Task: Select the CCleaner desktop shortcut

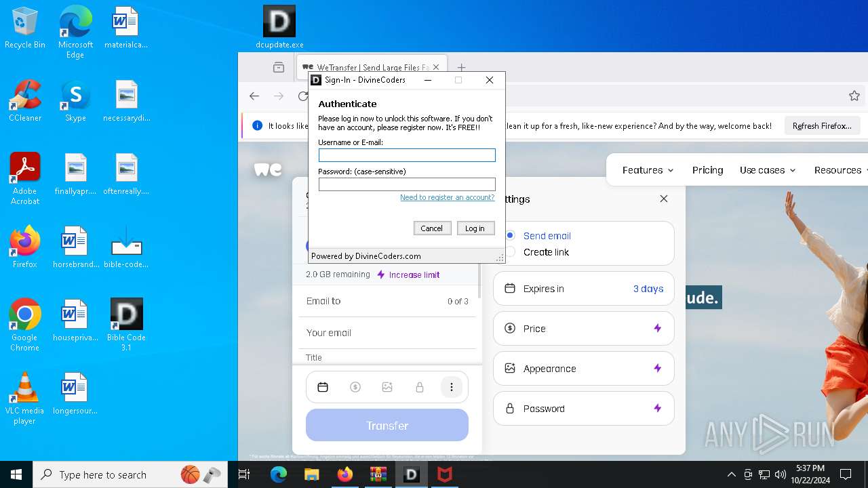Action: click(x=25, y=102)
